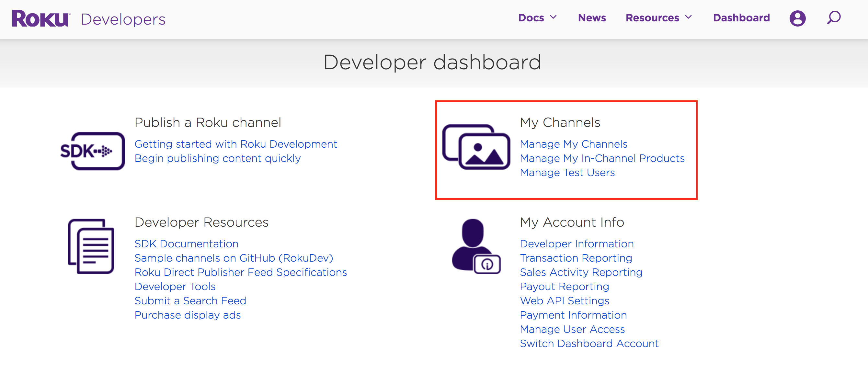The height and width of the screenshot is (373, 868).
Task: Click the SDK icon beside Publish a Roku channel
Action: pyautogui.click(x=93, y=151)
